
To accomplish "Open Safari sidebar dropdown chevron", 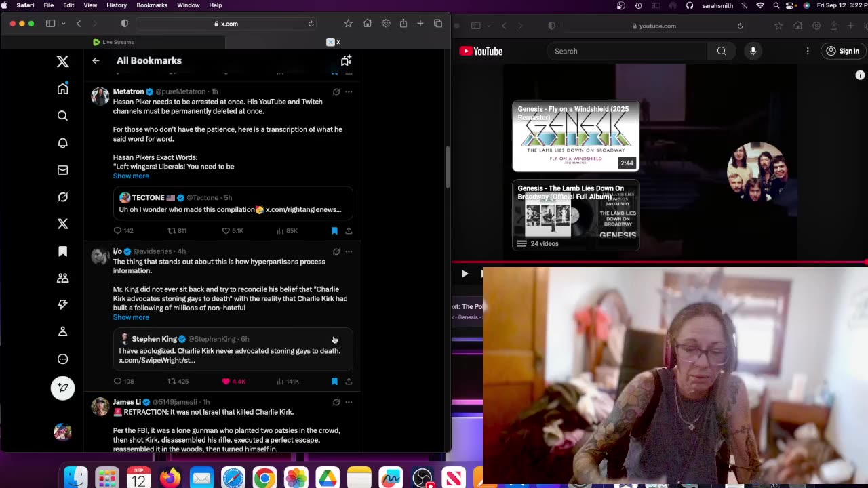I will click(x=64, y=24).
